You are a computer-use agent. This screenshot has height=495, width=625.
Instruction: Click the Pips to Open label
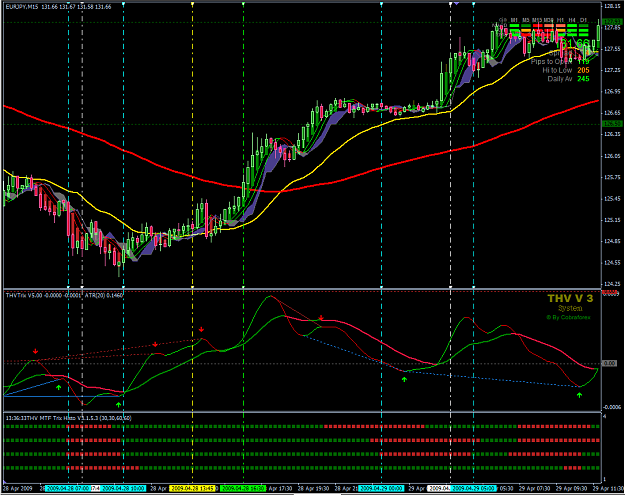tap(551, 61)
